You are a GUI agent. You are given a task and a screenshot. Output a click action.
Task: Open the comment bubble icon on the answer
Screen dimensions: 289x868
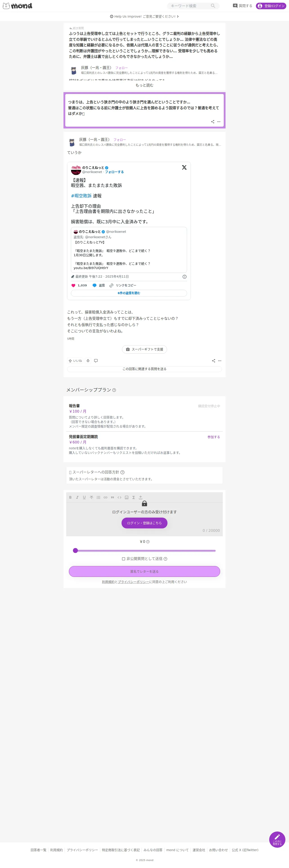[x=96, y=361]
